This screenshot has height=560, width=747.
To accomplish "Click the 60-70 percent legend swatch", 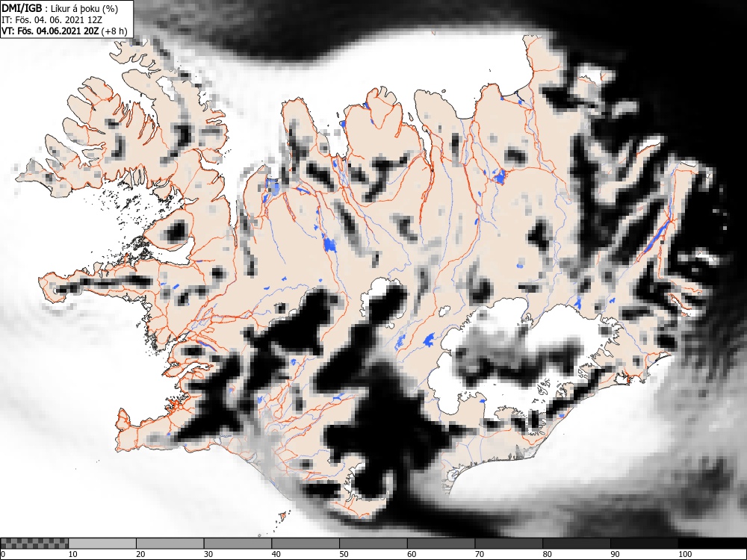I will point(441,544).
